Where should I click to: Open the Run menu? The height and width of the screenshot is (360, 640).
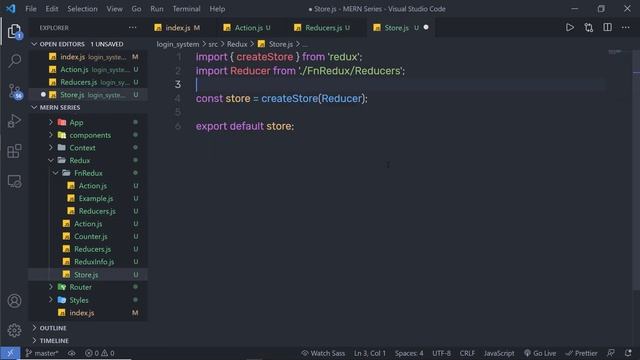pos(157,9)
